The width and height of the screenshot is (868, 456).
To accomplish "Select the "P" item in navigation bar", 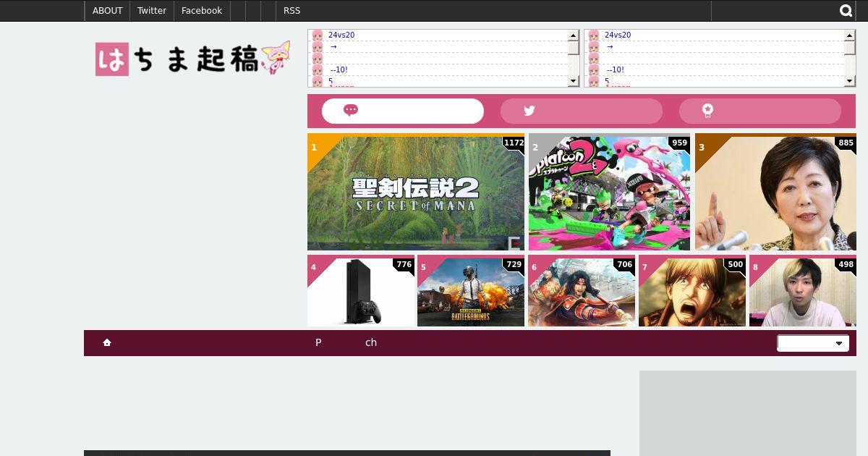I will point(318,342).
